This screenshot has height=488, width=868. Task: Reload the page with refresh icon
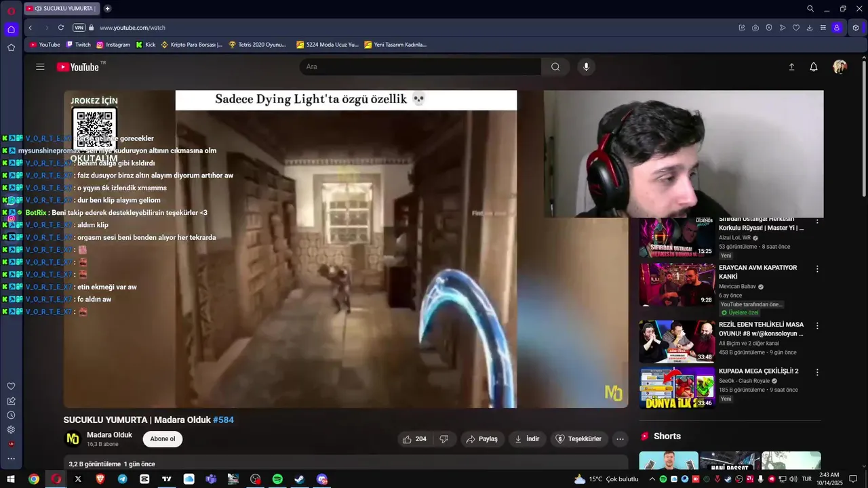tap(61, 28)
